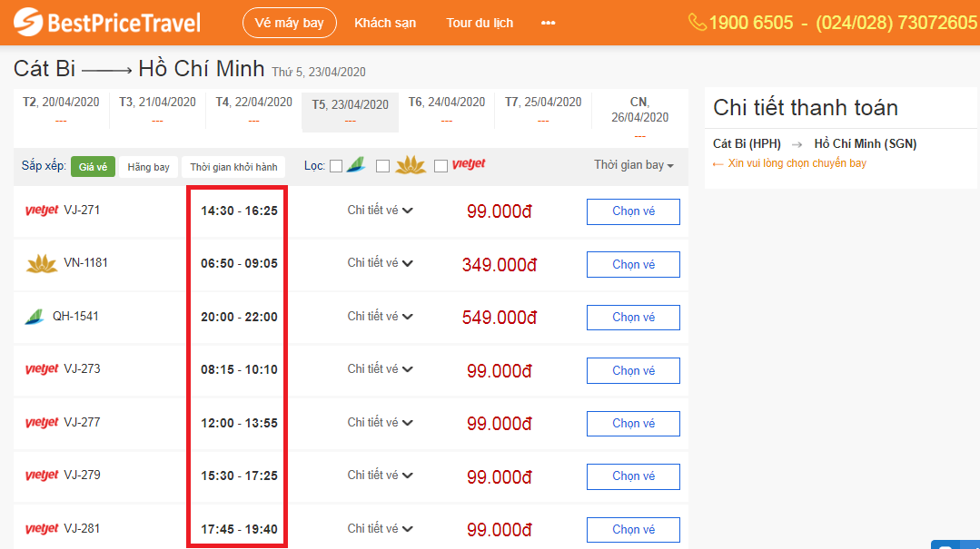Image resolution: width=980 pixels, height=549 pixels.
Task: Click the 20:00 - 22:00 flight time
Action: (x=239, y=318)
